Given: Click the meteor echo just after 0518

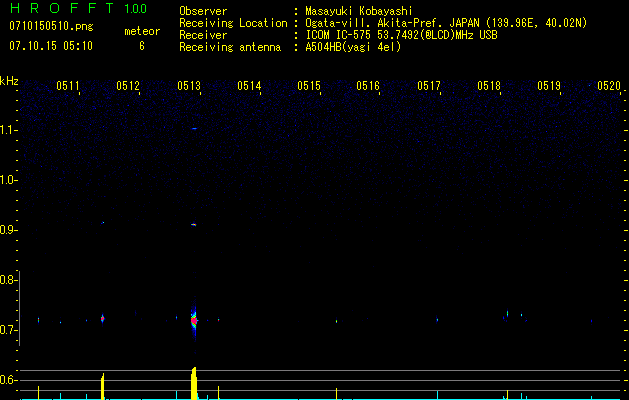Looking at the screenshot, I should point(507,315).
